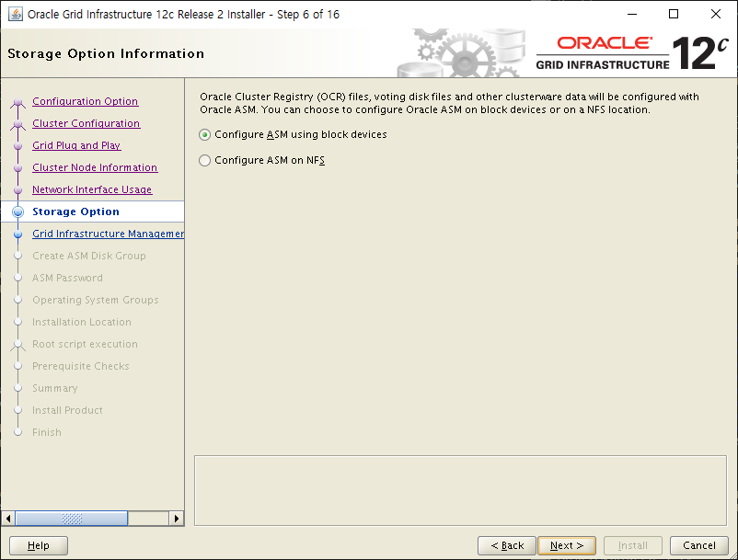The image size is (738, 560).
Task: Click the Finish step text
Action: tap(47, 432)
